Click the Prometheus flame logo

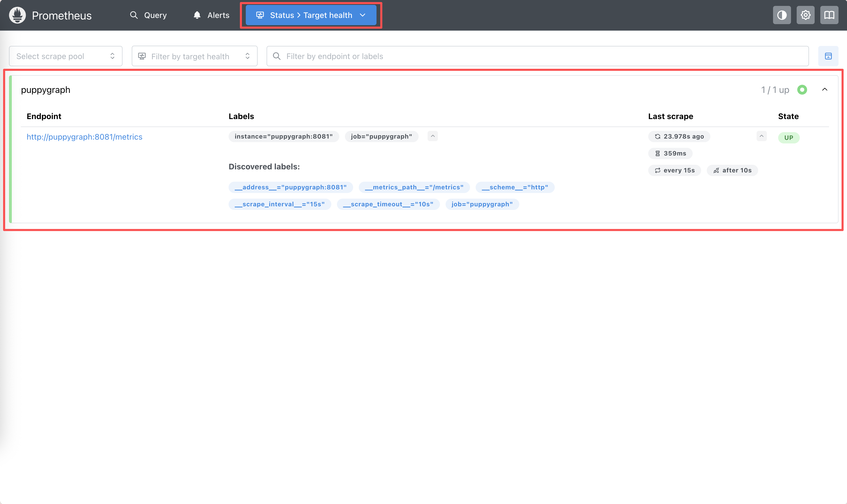17,15
